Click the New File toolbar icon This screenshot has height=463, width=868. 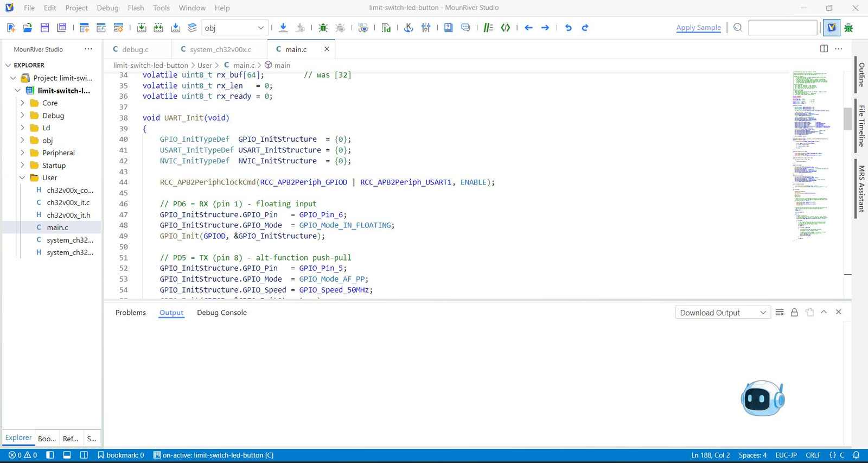11,28
